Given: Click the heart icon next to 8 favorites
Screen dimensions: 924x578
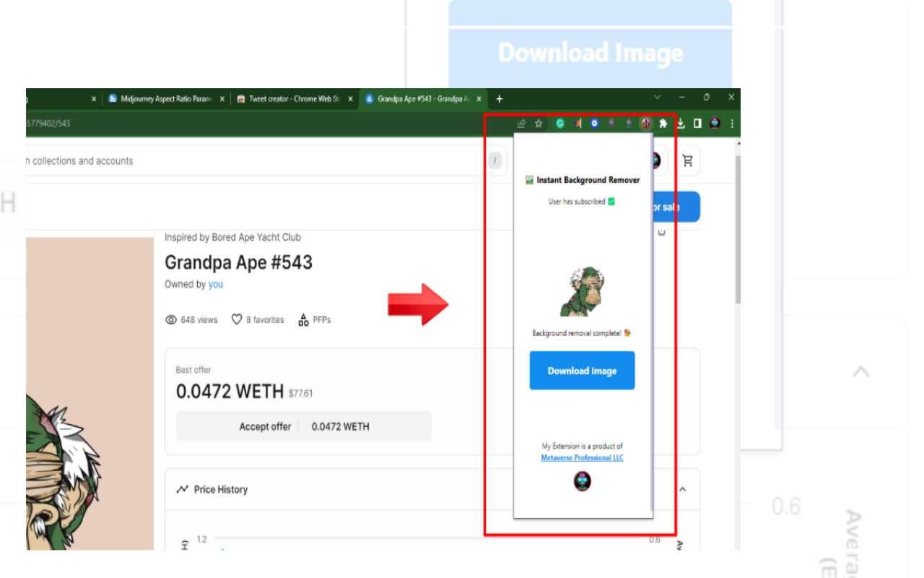Looking at the screenshot, I should click(236, 319).
